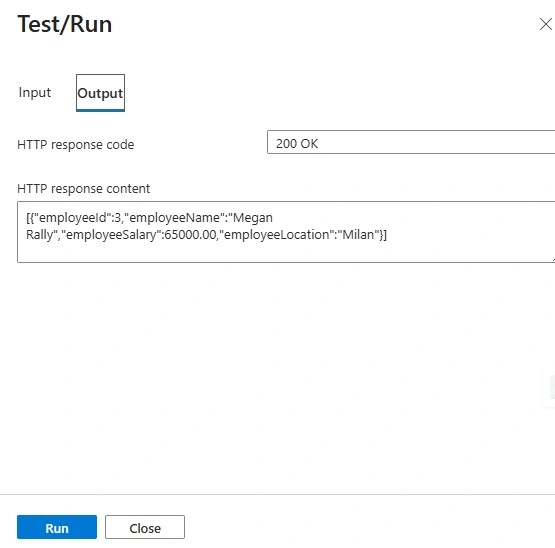The width and height of the screenshot is (555, 548).
Task: Click the "Milan" location value
Action: pyautogui.click(x=358, y=234)
